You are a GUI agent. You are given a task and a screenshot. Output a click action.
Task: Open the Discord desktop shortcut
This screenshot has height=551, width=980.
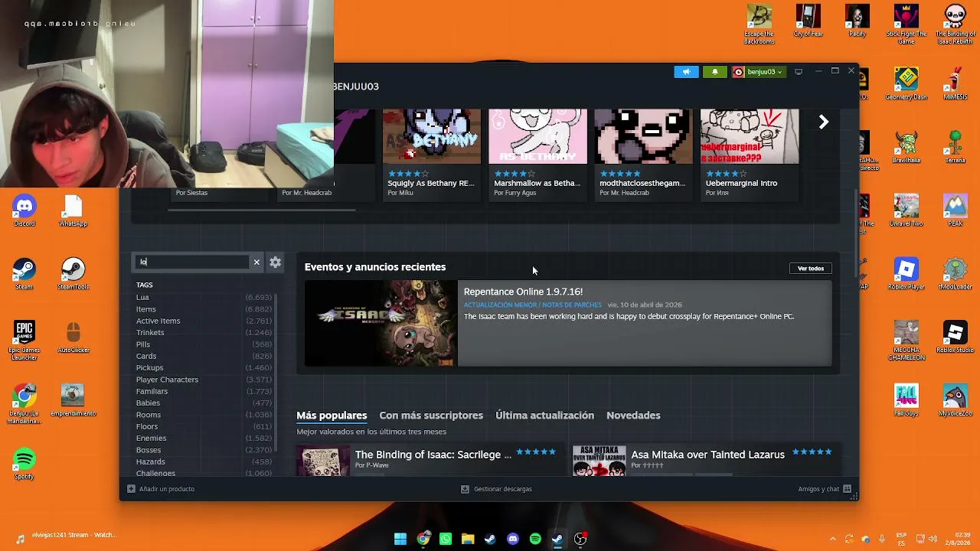(24, 211)
